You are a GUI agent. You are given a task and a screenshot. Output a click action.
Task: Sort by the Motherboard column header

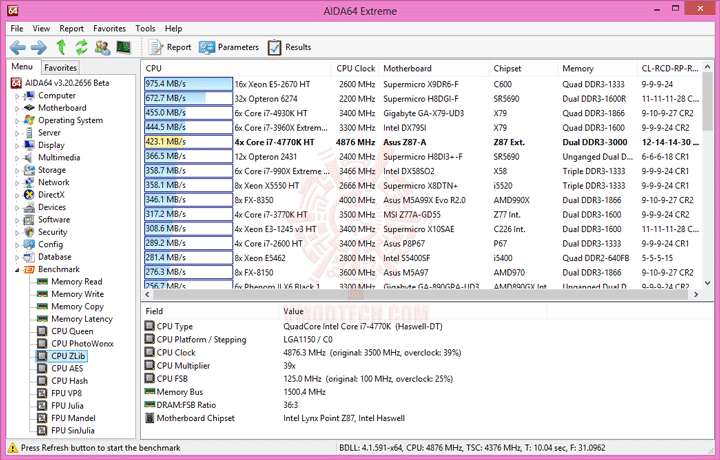pos(434,68)
